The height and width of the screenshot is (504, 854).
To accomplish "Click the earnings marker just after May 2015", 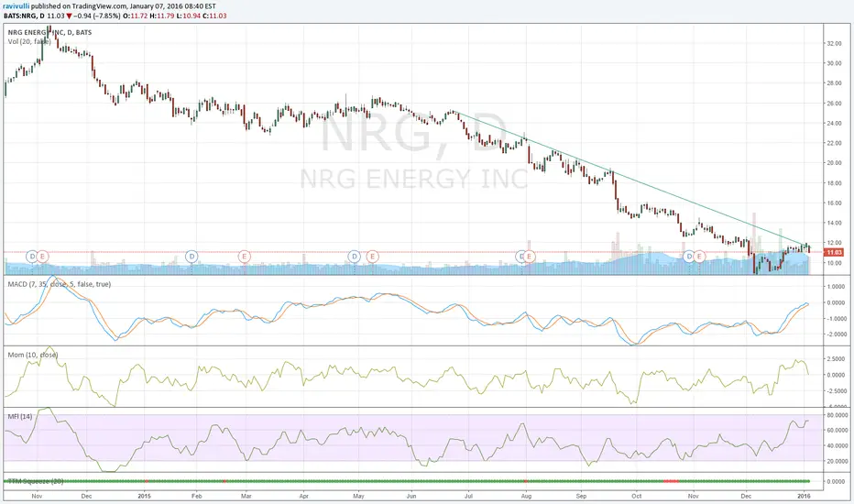I will 373,256.
